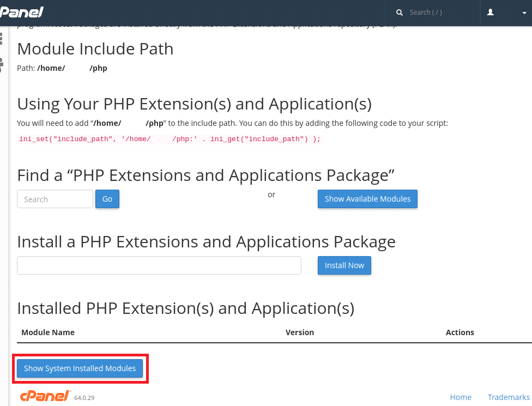Open the Home footer link
This screenshot has height=406, width=532.
(x=461, y=397)
